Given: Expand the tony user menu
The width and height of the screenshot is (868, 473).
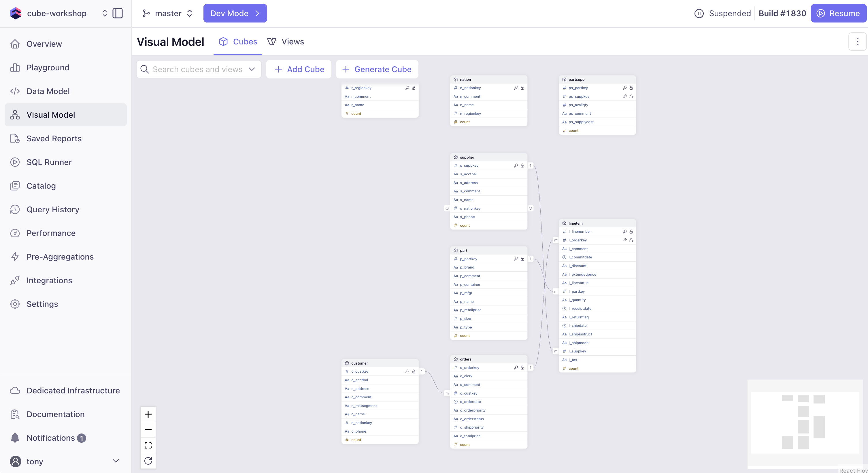Looking at the screenshot, I should tap(116, 461).
